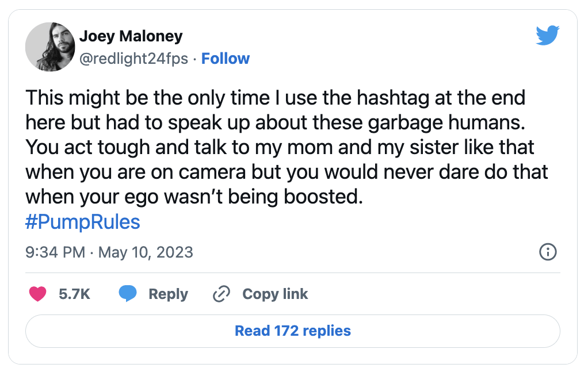Click the chain link copy icon

[221, 294]
